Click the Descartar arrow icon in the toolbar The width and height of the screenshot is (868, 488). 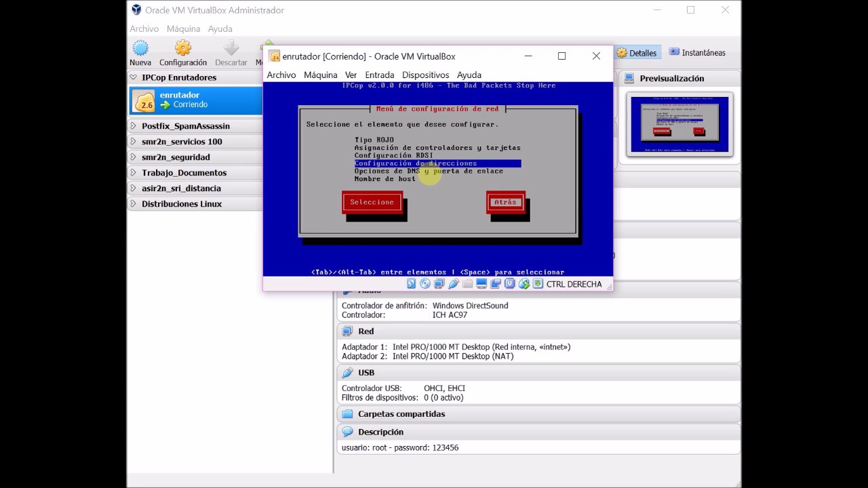tap(231, 48)
